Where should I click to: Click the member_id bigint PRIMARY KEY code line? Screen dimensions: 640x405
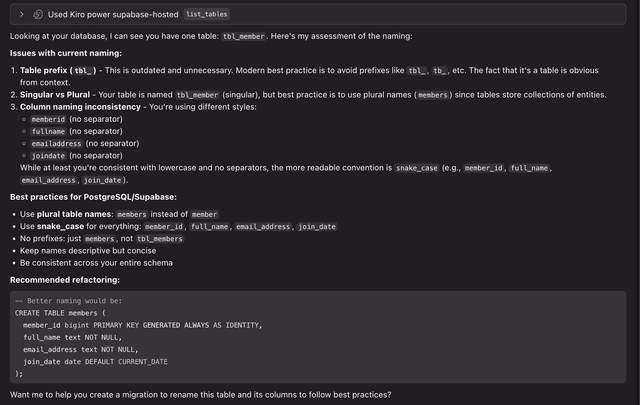[x=141, y=325]
